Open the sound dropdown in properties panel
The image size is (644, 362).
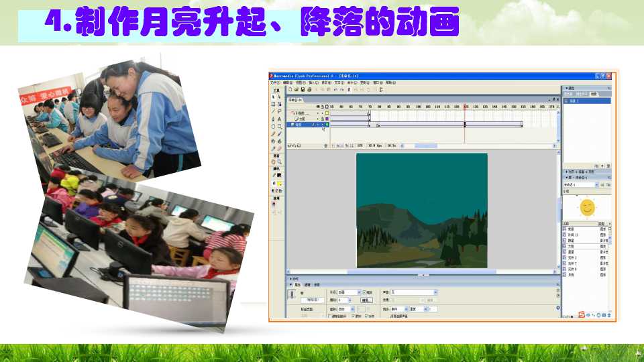pos(414,292)
